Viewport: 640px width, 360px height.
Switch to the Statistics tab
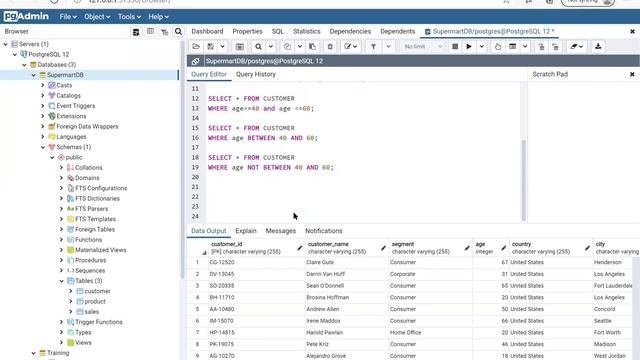coord(307,31)
